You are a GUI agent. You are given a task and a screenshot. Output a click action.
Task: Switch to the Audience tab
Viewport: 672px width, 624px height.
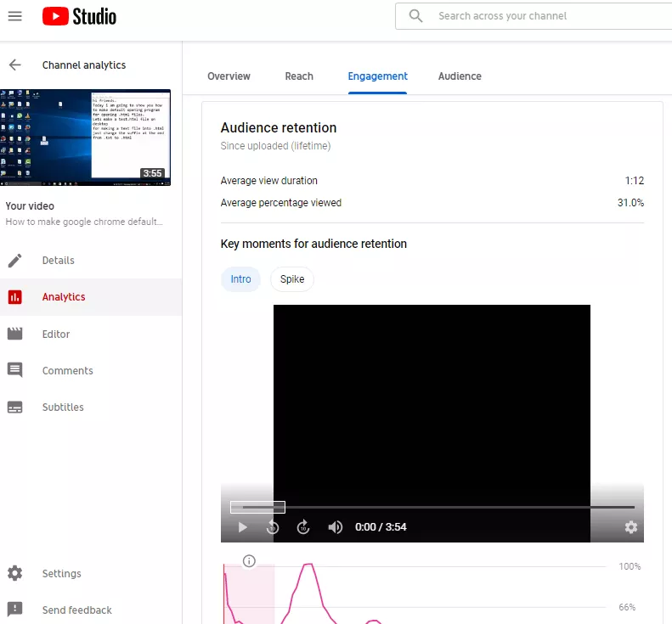click(x=460, y=76)
